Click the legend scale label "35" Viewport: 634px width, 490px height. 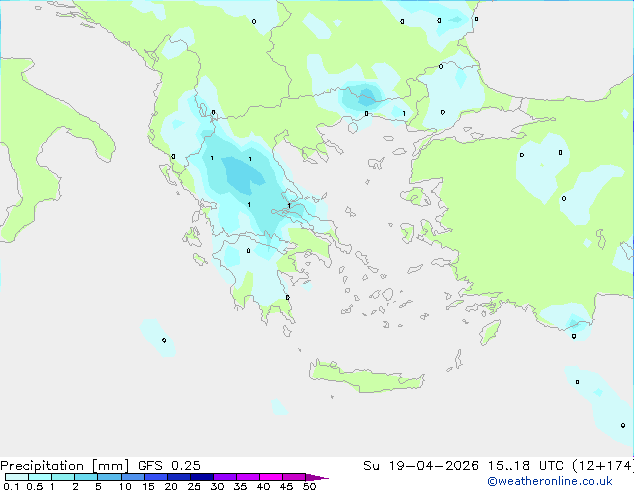pos(240,486)
